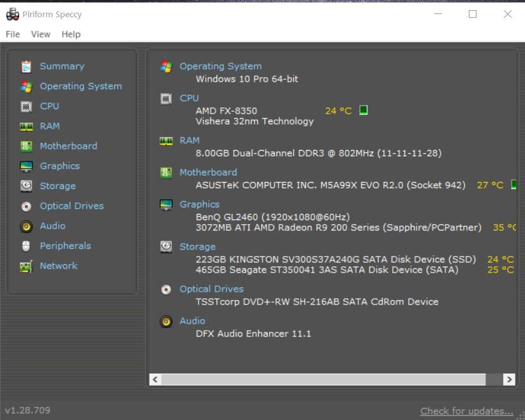This screenshot has height=420, width=525.
Task: View Optical Drives section in sidebar
Action: 72,206
